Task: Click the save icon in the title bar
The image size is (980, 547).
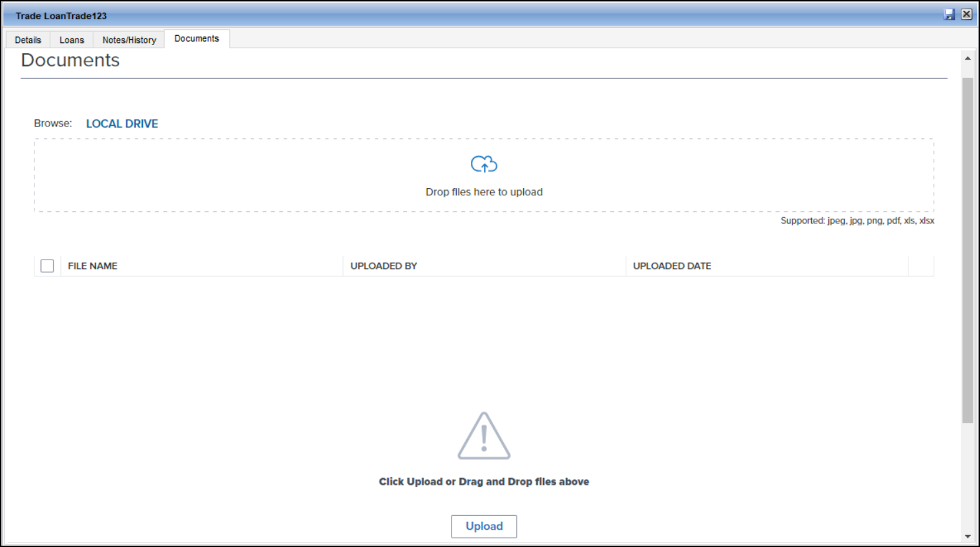Action: tap(950, 15)
